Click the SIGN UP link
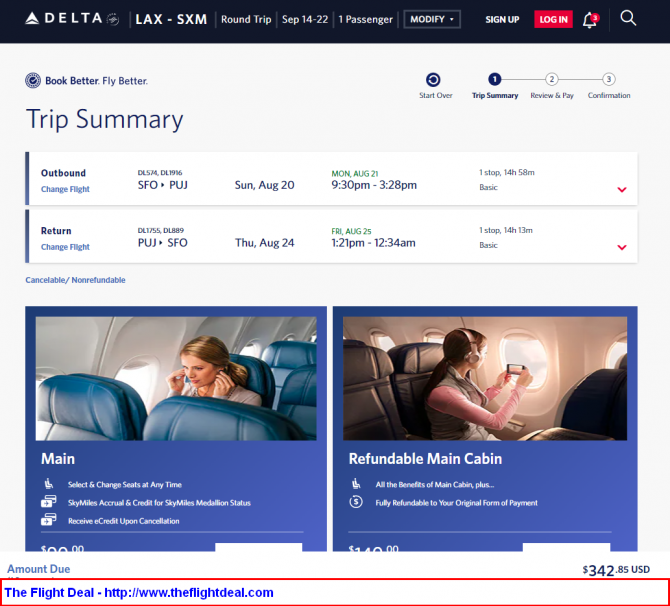The image size is (670, 606). 502,19
